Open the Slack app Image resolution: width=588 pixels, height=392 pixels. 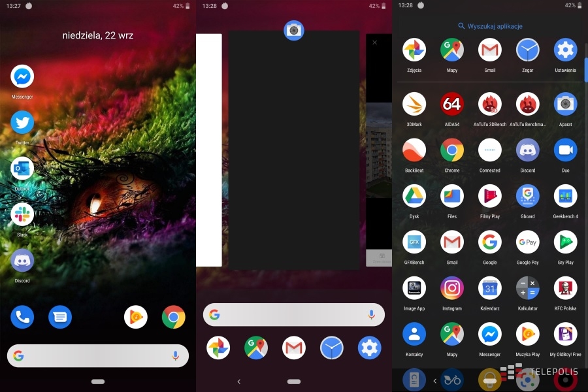tap(22, 214)
